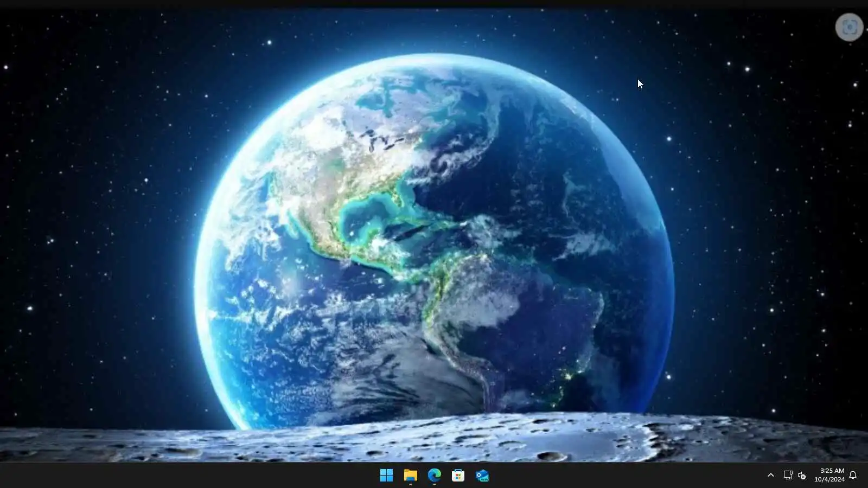Open the Windows Start menu
Screen dimensions: 868x488
386,476
